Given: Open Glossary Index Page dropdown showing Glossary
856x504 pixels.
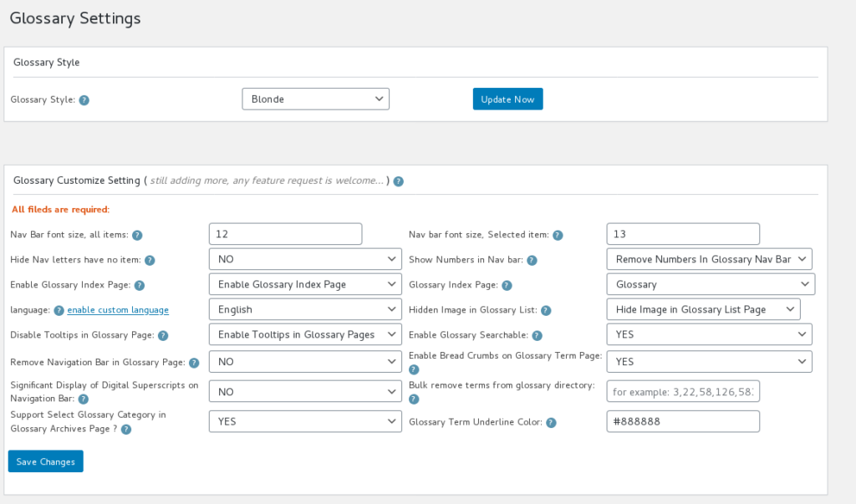Looking at the screenshot, I should pos(711,284).
